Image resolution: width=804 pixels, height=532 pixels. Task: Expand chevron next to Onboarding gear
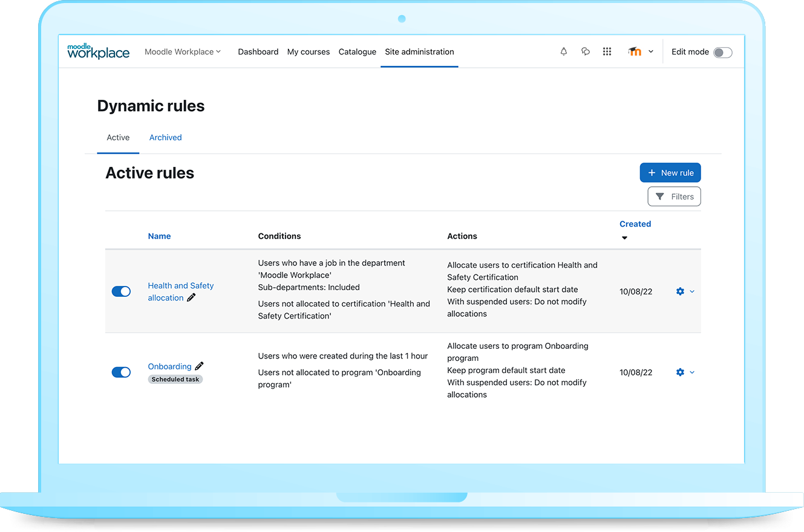[x=692, y=372]
